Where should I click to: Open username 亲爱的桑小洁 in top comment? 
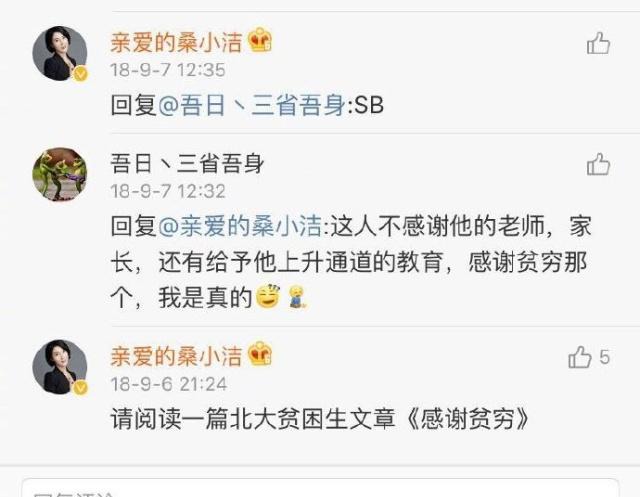(x=176, y=42)
